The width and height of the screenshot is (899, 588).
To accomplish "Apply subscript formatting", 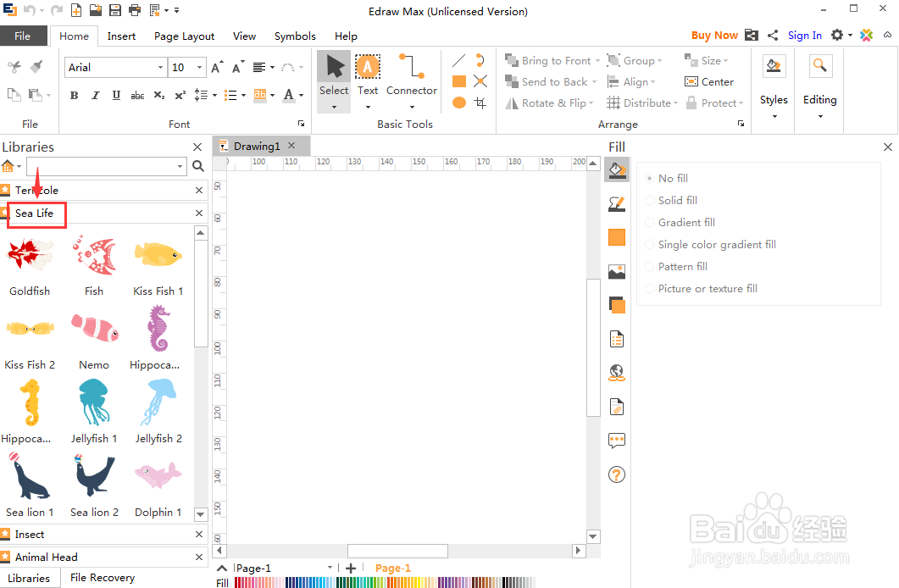I will pos(158,95).
